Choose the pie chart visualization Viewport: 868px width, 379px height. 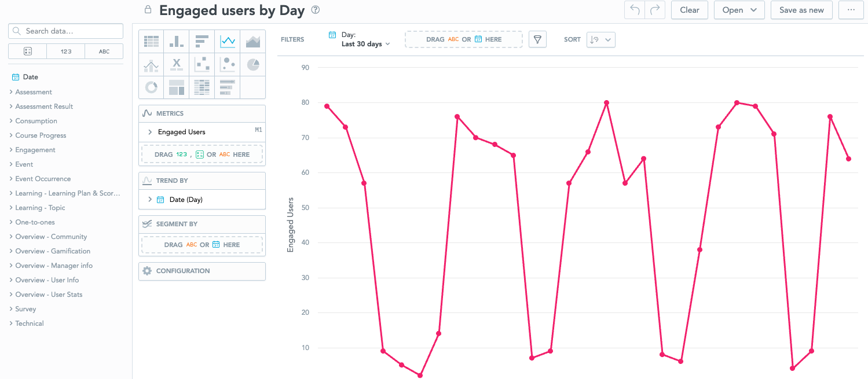pos(253,64)
